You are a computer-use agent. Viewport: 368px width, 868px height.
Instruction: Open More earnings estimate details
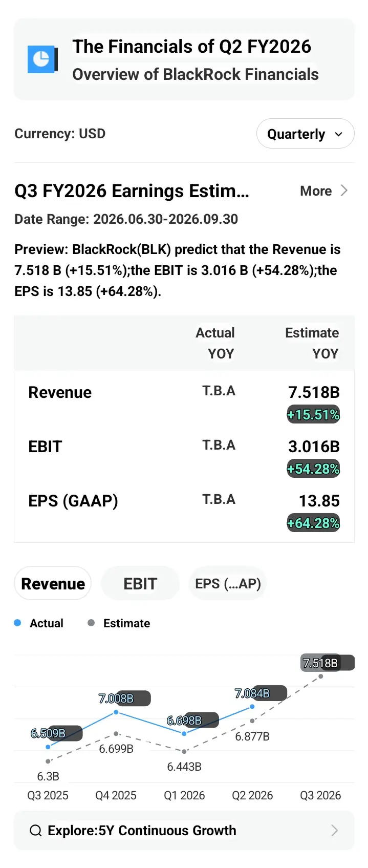pos(323,190)
